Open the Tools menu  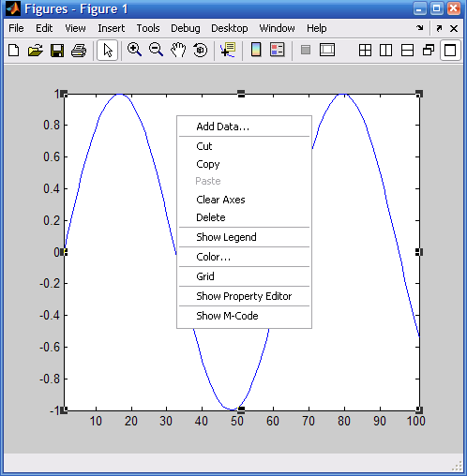[x=148, y=28]
